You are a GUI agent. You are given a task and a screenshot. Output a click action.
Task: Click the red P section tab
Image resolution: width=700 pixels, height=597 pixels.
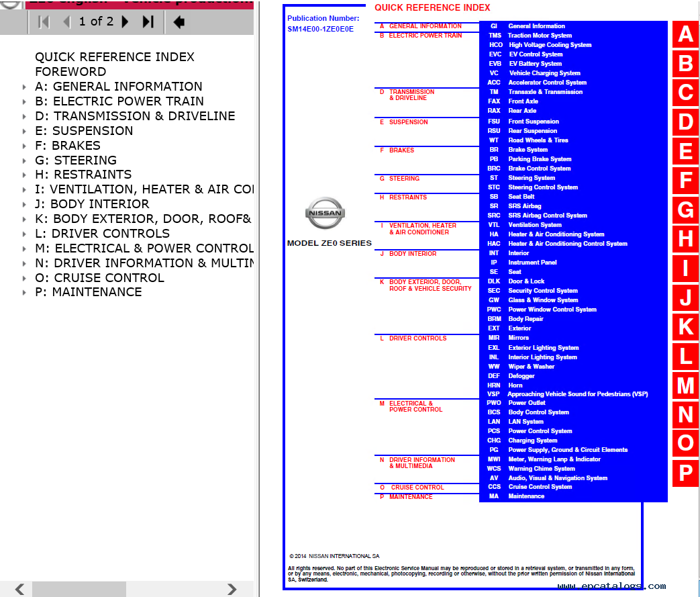686,473
